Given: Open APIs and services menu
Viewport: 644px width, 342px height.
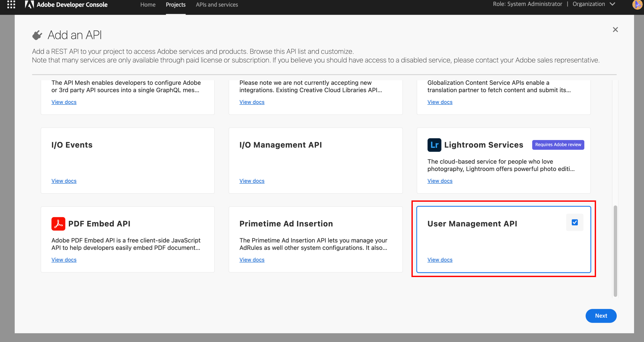Looking at the screenshot, I should click(217, 5).
